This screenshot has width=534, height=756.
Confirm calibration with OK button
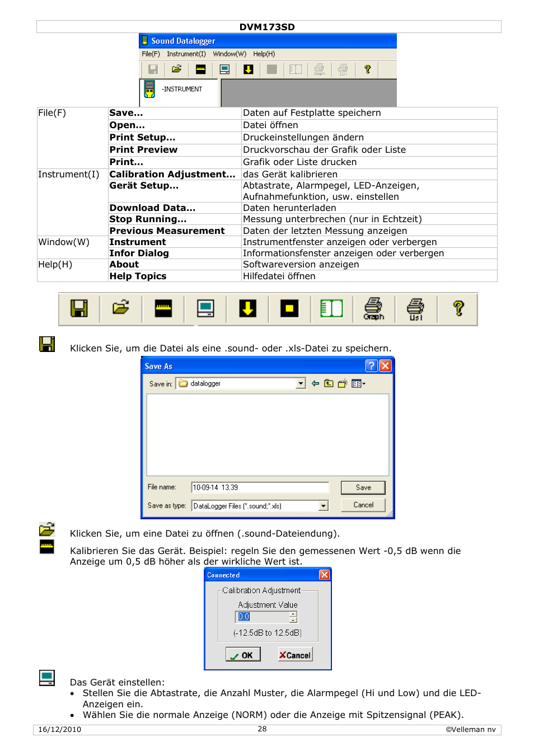243,655
